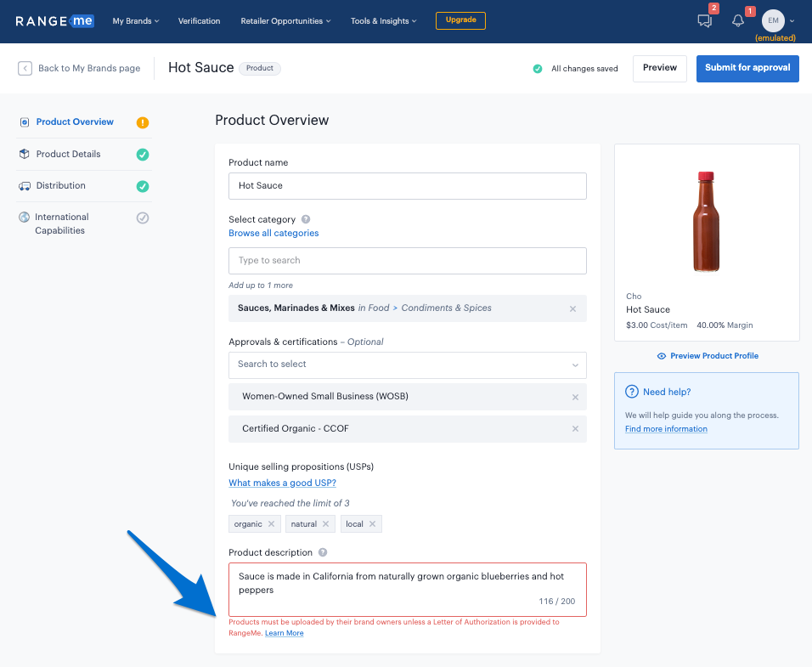The width and height of the screenshot is (812, 667).
Task: Remove the natural USP tag
Action: tap(325, 524)
